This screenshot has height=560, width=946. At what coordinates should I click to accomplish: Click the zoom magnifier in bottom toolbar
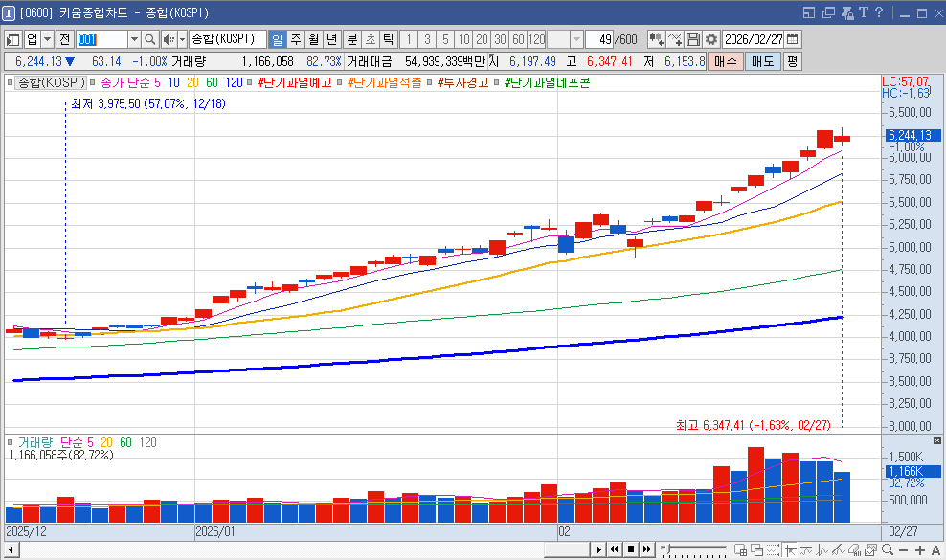click(889, 549)
